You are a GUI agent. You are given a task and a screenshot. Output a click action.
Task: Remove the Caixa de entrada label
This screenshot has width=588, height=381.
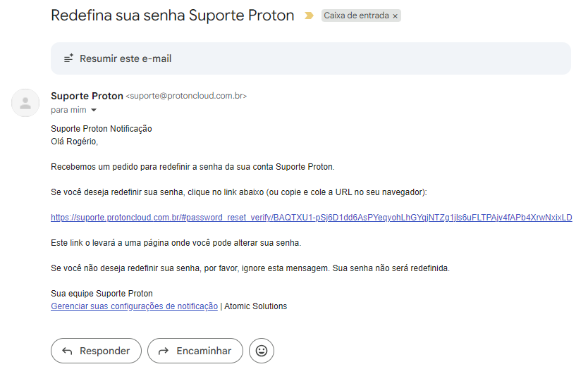[x=395, y=15]
